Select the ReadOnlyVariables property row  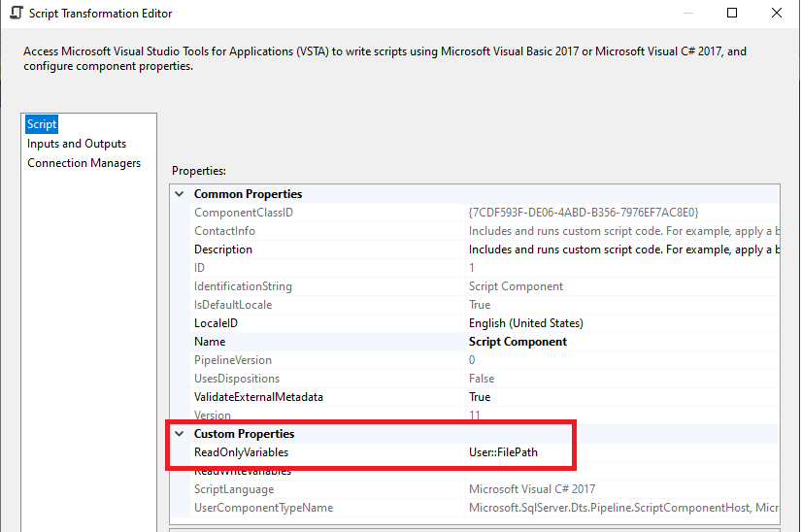pyautogui.click(x=241, y=452)
